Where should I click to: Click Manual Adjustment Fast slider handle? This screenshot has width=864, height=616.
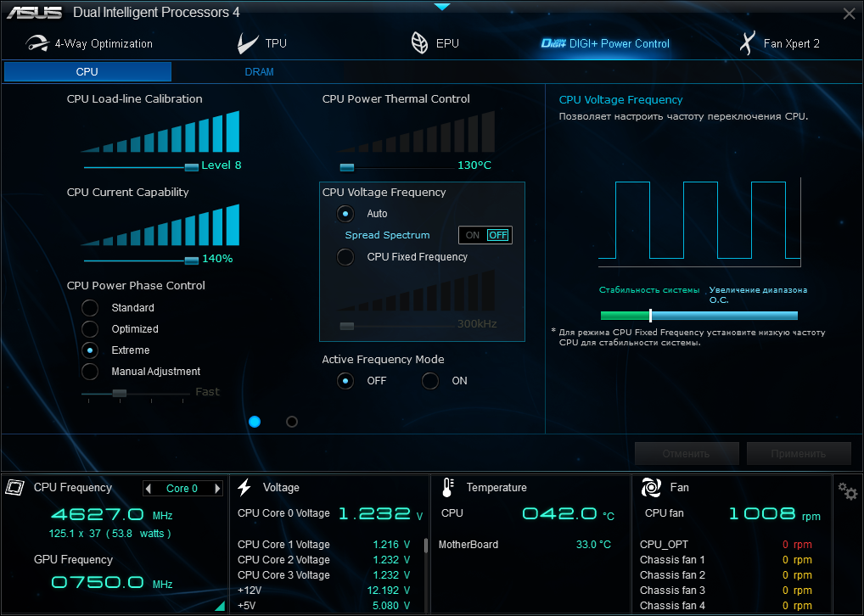click(x=120, y=393)
